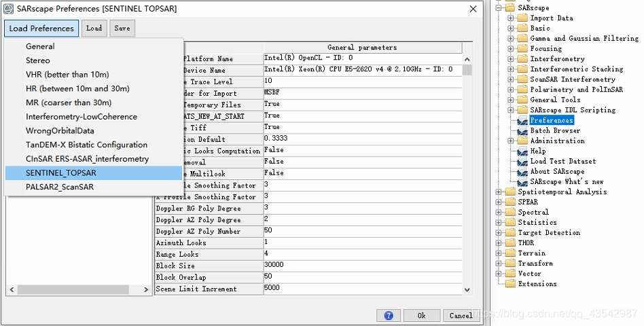Select MR (coarser than 30m) preferences
This screenshot has width=644, height=326.
click(94, 103)
